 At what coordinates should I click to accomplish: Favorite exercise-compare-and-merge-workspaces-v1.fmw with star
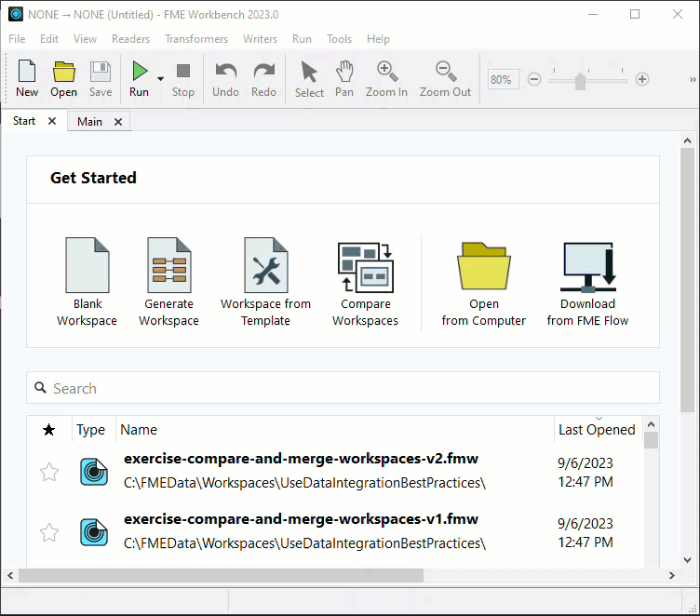pyautogui.click(x=49, y=532)
